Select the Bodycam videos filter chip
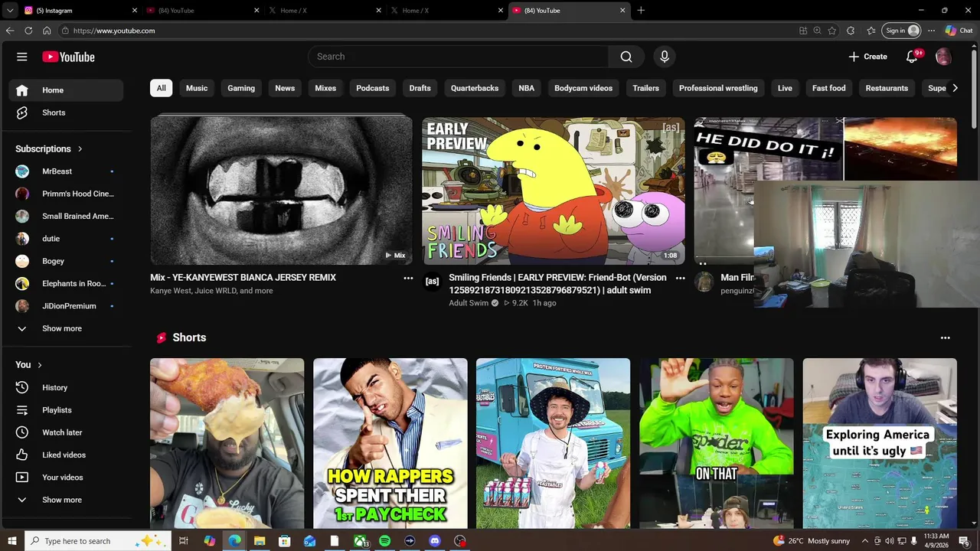This screenshot has height=551, width=980. [x=583, y=88]
